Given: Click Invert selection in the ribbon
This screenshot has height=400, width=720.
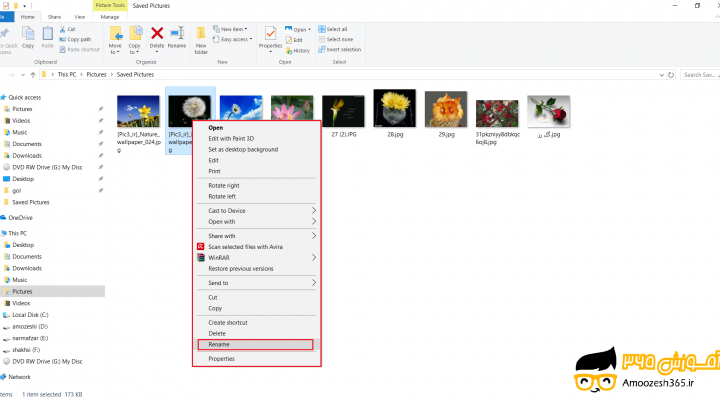Looking at the screenshot, I should 339,50.
